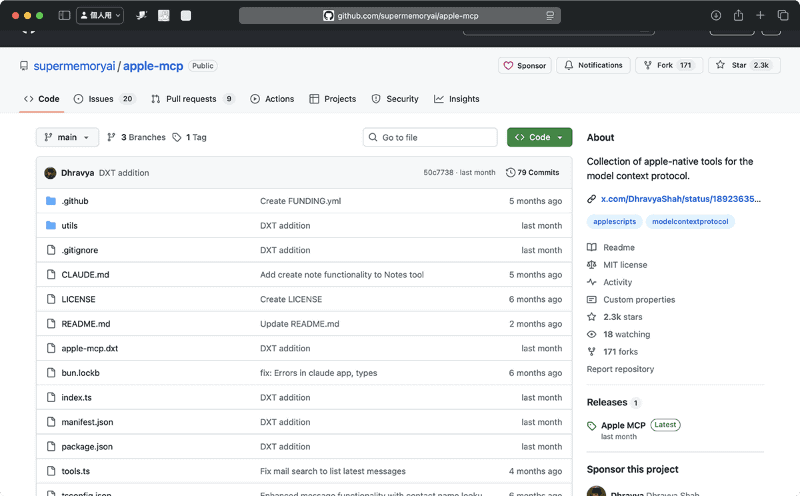Click the Sponsor heart button
Viewport: 800px width, 496px height.
coord(524,65)
